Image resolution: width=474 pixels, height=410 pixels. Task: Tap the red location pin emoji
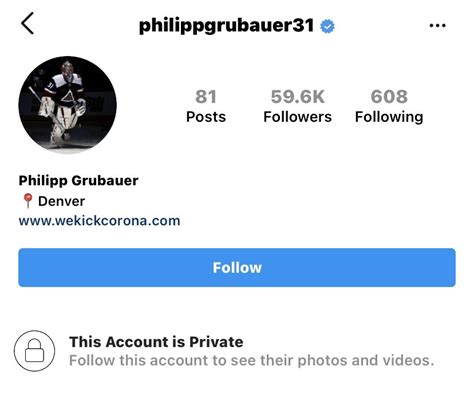click(x=28, y=201)
